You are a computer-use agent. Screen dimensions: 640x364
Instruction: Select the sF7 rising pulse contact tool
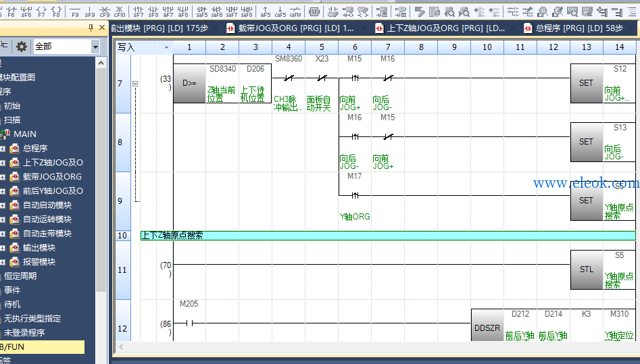pos(139,11)
